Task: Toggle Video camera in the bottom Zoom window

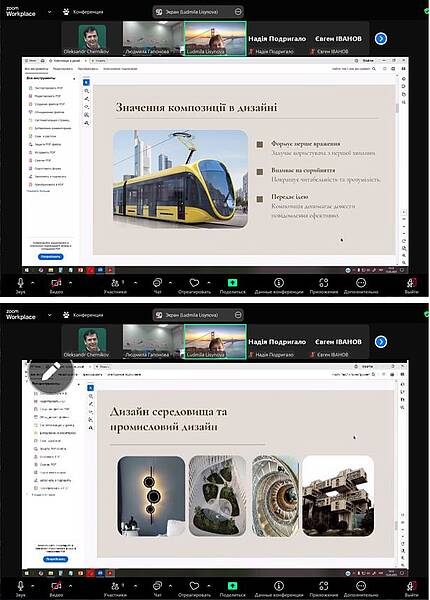Action: tap(56, 586)
